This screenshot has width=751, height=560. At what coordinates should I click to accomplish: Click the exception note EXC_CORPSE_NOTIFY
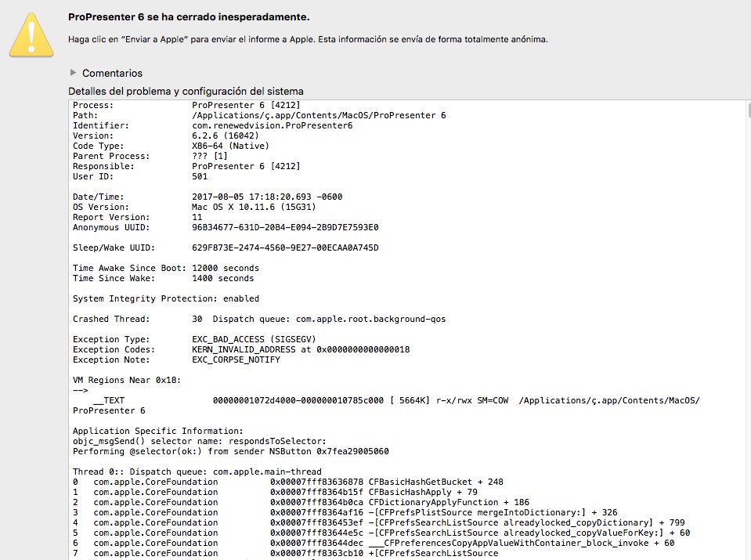tap(236, 359)
